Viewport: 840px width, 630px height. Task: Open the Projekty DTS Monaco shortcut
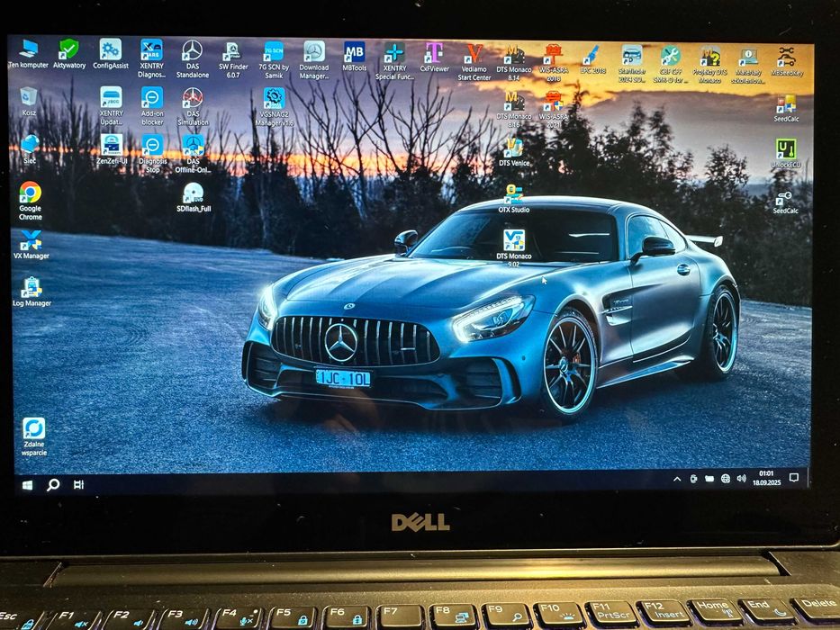[x=709, y=64]
